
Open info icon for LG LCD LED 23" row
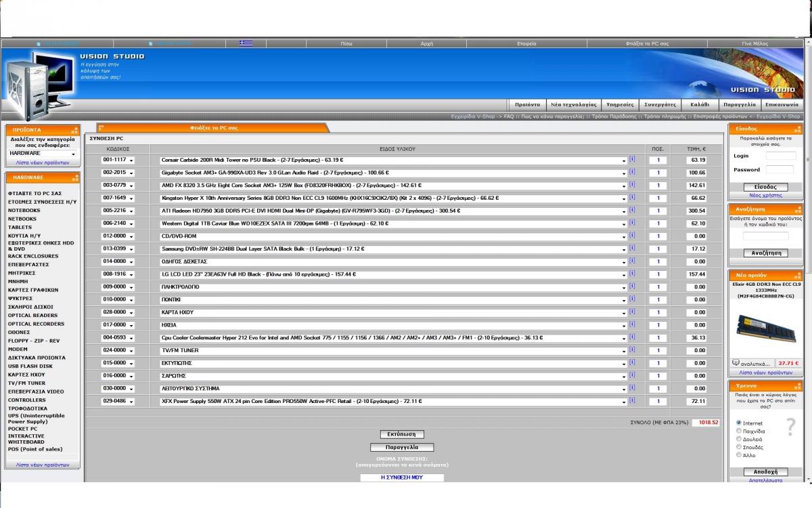[632, 274]
